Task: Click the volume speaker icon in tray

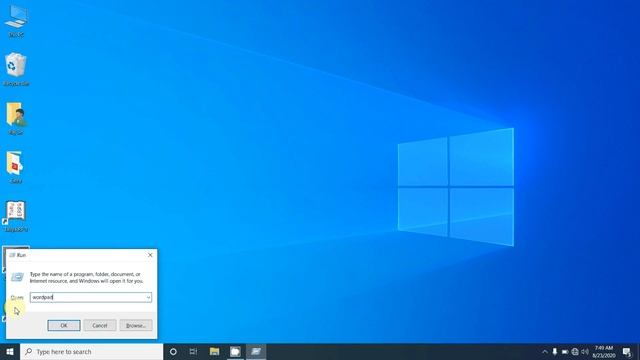Action: [x=585, y=351]
